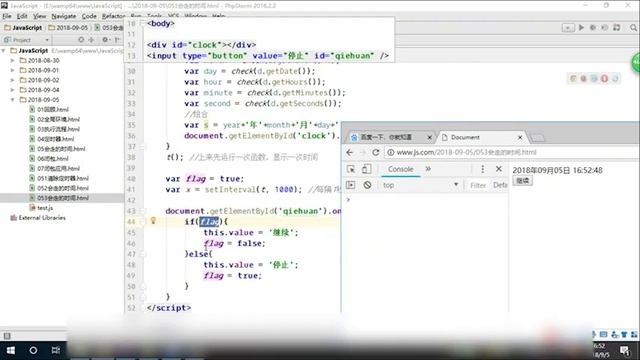Switch to the Document browser tab
This screenshot has height=360, width=640.
pos(481,137)
